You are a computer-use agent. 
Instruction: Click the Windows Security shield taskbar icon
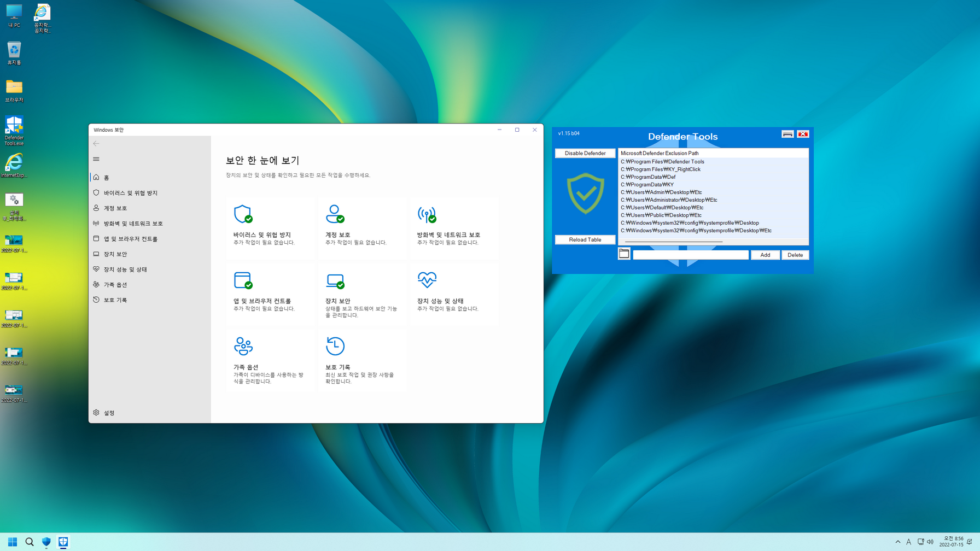pyautogui.click(x=46, y=542)
